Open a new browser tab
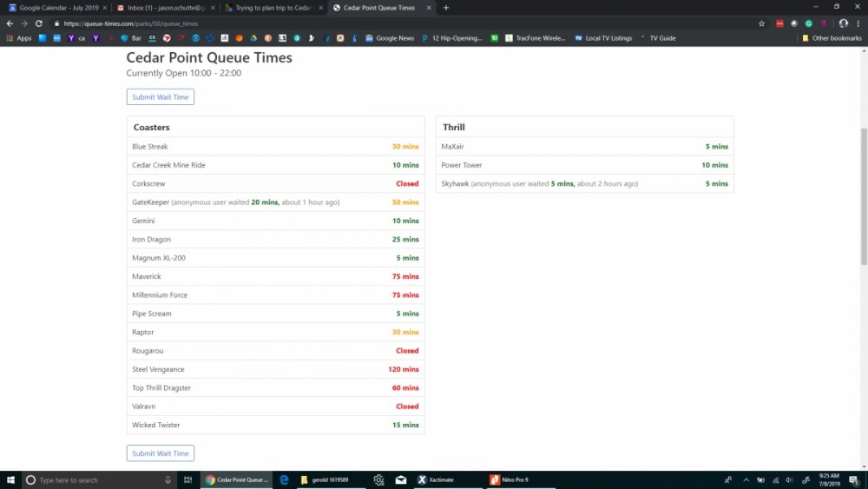 (446, 8)
